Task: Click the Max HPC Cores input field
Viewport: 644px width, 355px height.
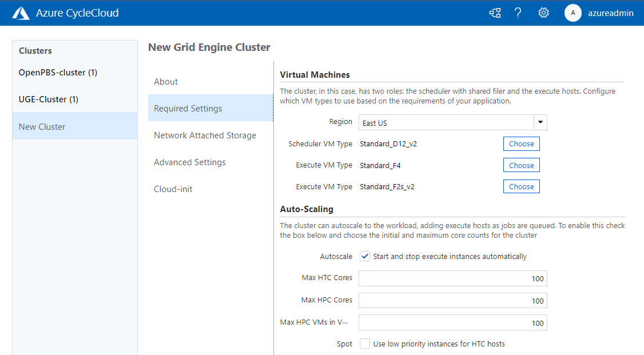Action: point(452,300)
